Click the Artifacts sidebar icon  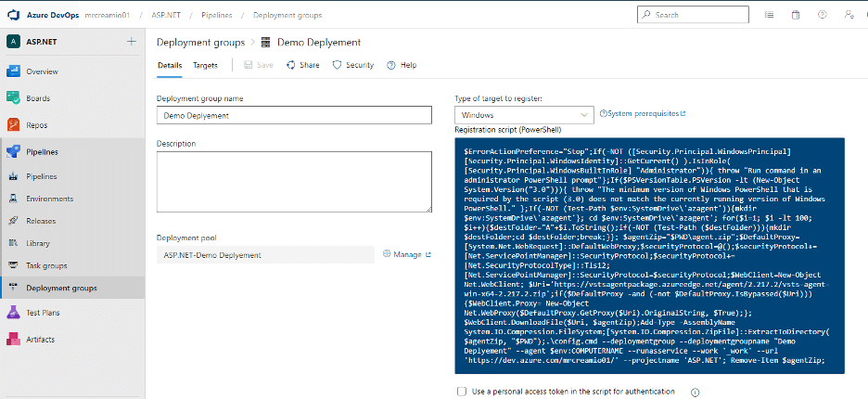point(14,340)
